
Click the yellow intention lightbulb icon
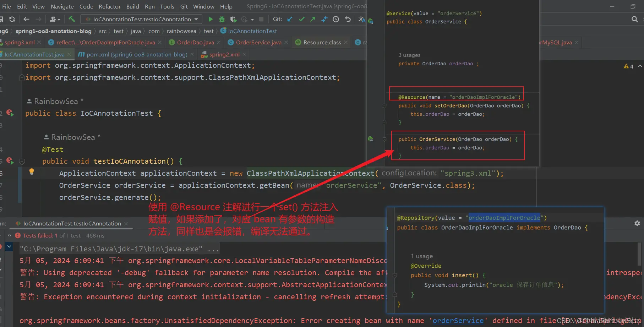pyautogui.click(x=32, y=172)
